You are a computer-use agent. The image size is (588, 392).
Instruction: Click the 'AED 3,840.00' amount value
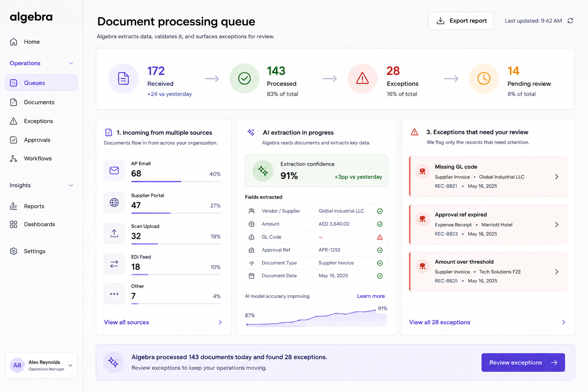tap(334, 224)
